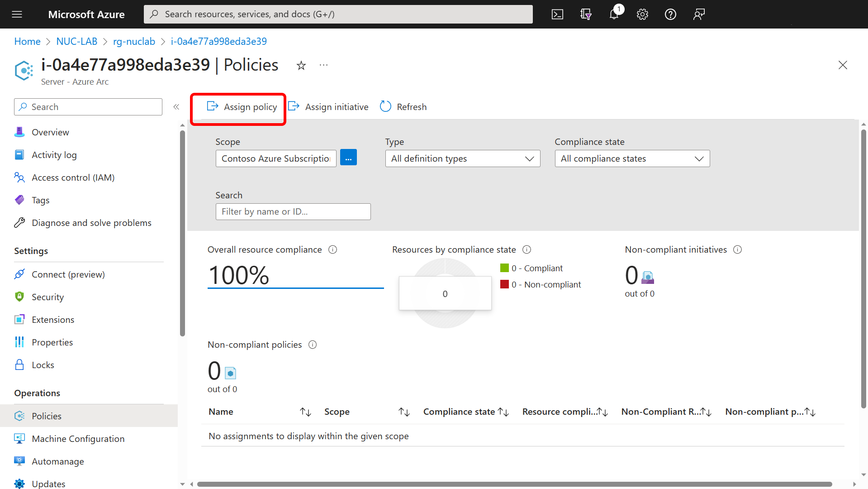Sort the Name column ascending
The width and height of the screenshot is (868, 489).
coord(305,412)
